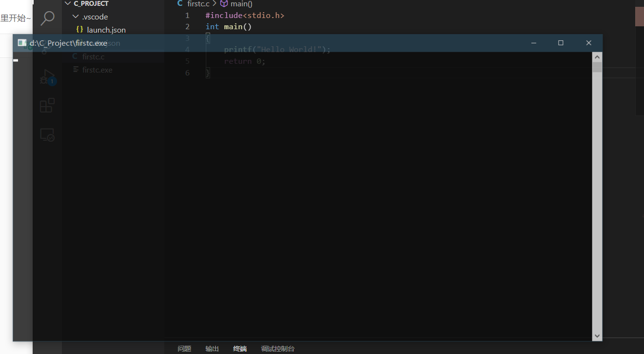Viewport: 644px width, 354px height.
Task: Open the Search view in VS Code
Action: pyautogui.click(x=47, y=19)
